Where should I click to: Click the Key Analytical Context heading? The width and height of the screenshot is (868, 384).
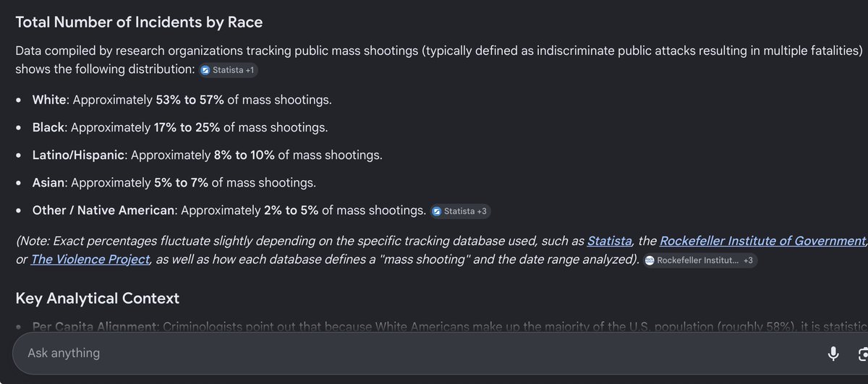[x=98, y=298]
